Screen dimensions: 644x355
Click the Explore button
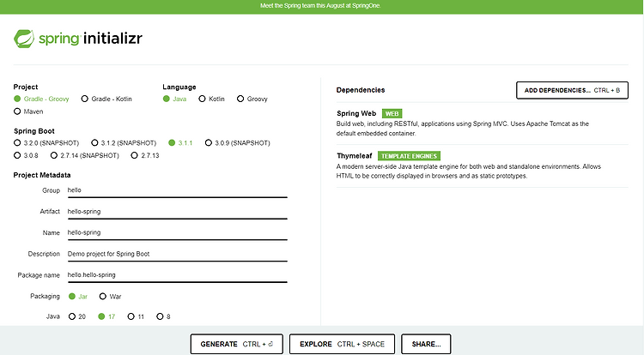[x=342, y=344]
